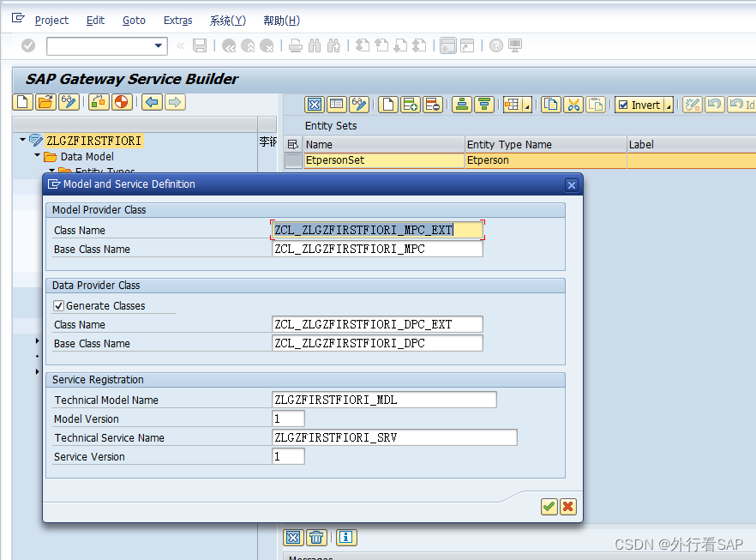Screen dimensions: 756x560
Task: Click the Print icon in system toolbar
Action: coord(296,45)
